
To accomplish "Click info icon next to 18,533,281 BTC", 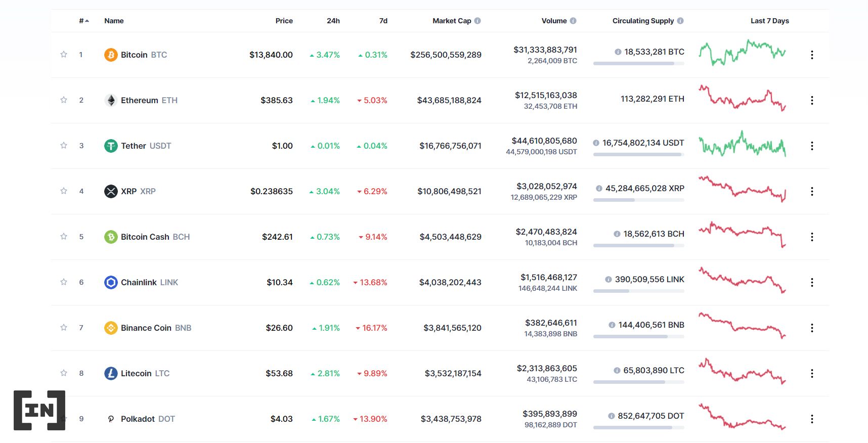I will coord(618,52).
